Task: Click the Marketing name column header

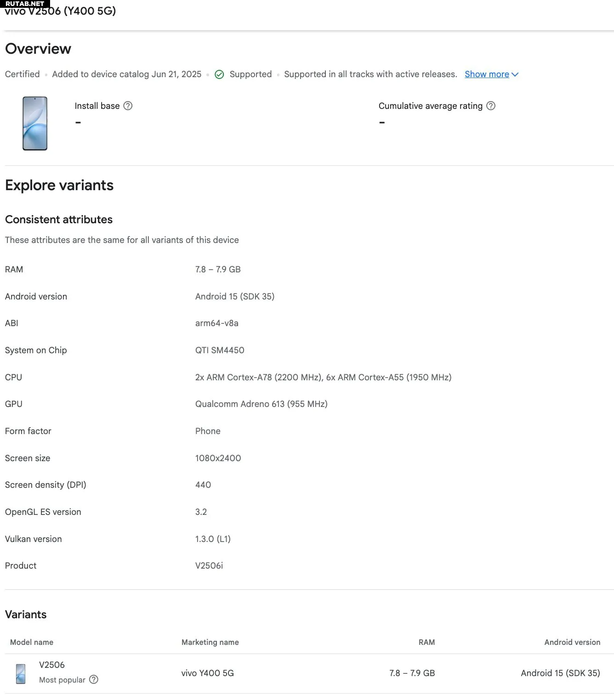Action: pos(210,642)
